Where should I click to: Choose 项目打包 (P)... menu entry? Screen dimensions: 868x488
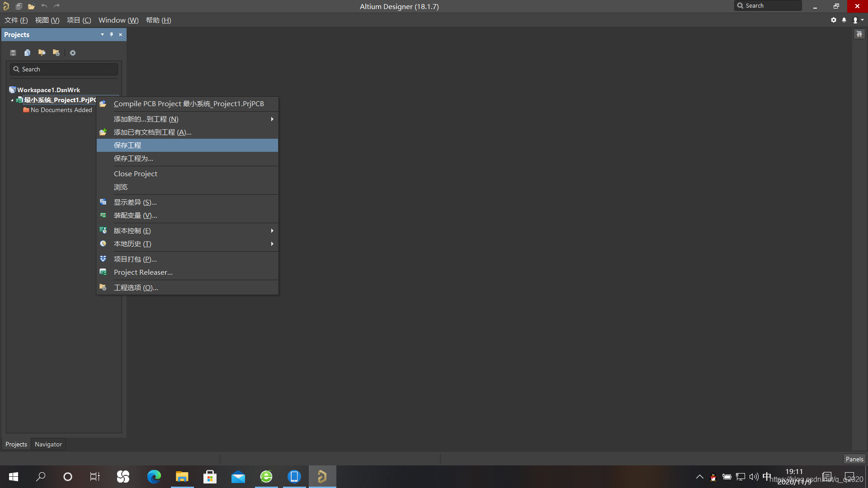pos(187,259)
